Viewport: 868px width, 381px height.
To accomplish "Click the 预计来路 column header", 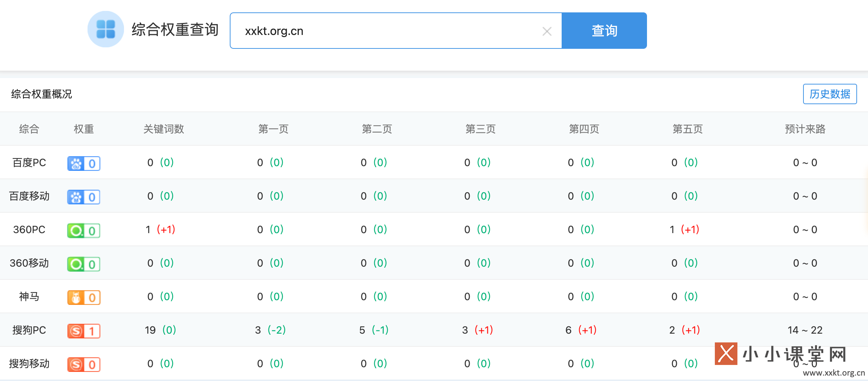I will click(805, 129).
